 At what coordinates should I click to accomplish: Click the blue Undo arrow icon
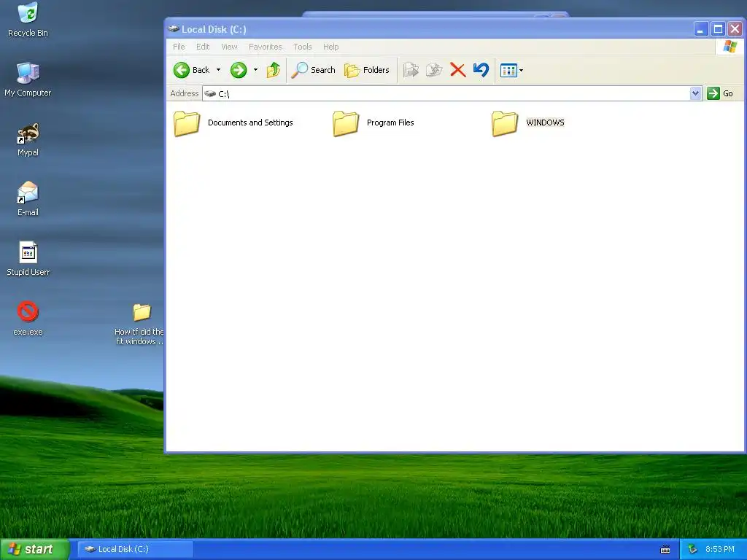point(481,70)
